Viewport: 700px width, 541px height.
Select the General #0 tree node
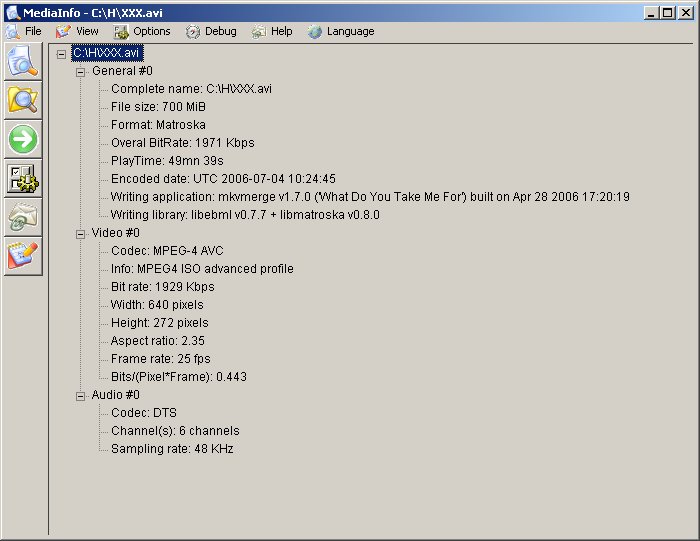[x=122, y=71]
